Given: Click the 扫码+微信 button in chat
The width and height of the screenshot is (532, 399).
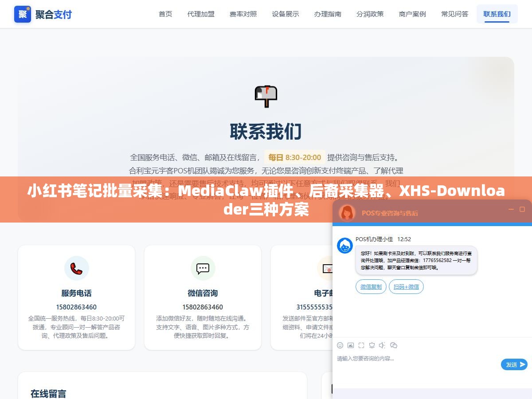Looking at the screenshot, I should point(407,287).
